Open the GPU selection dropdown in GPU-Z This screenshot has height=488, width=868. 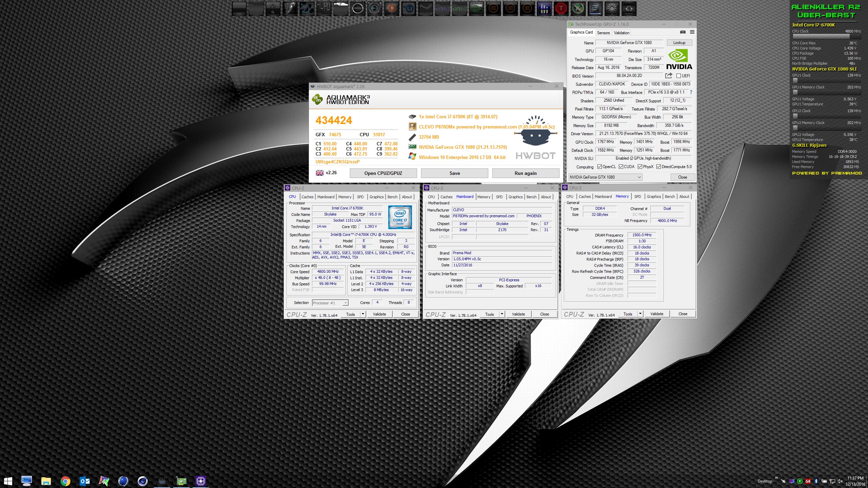(x=605, y=177)
